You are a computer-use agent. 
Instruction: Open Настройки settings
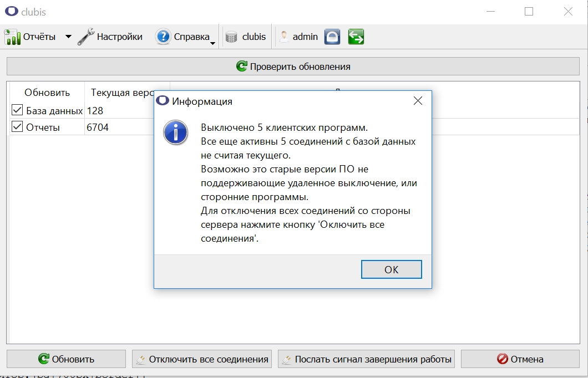(x=110, y=37)
